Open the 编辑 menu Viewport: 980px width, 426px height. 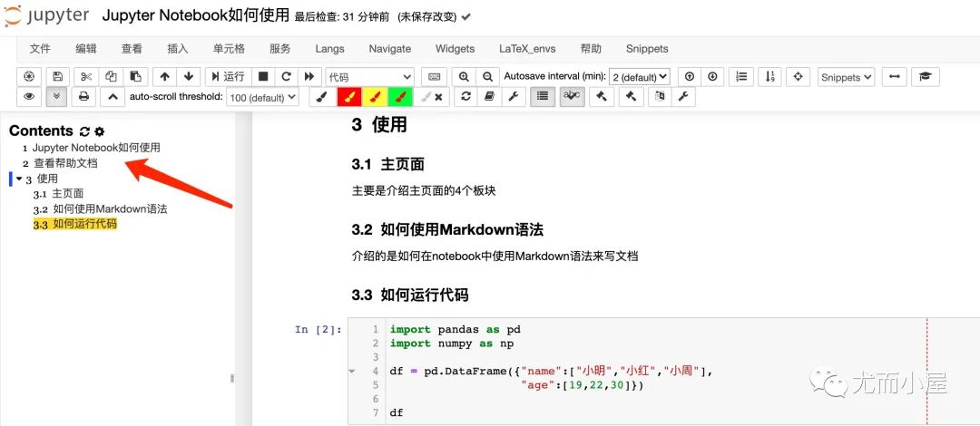point(86,49)
